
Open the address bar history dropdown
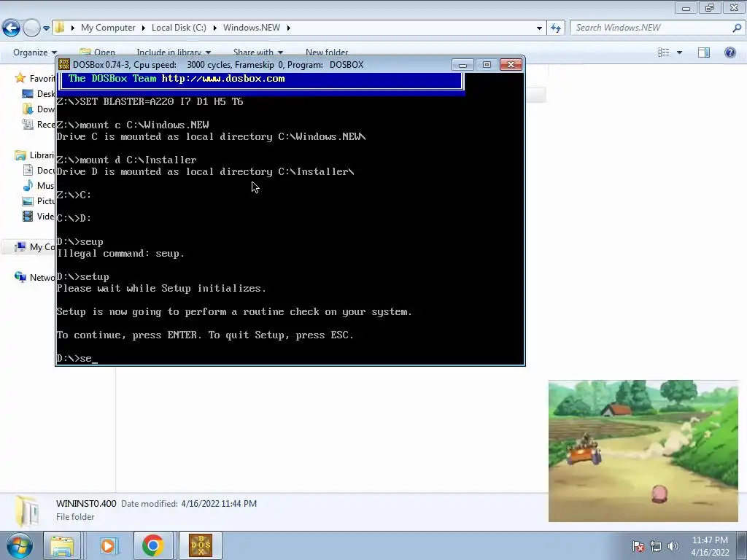[x=539, y=28]
